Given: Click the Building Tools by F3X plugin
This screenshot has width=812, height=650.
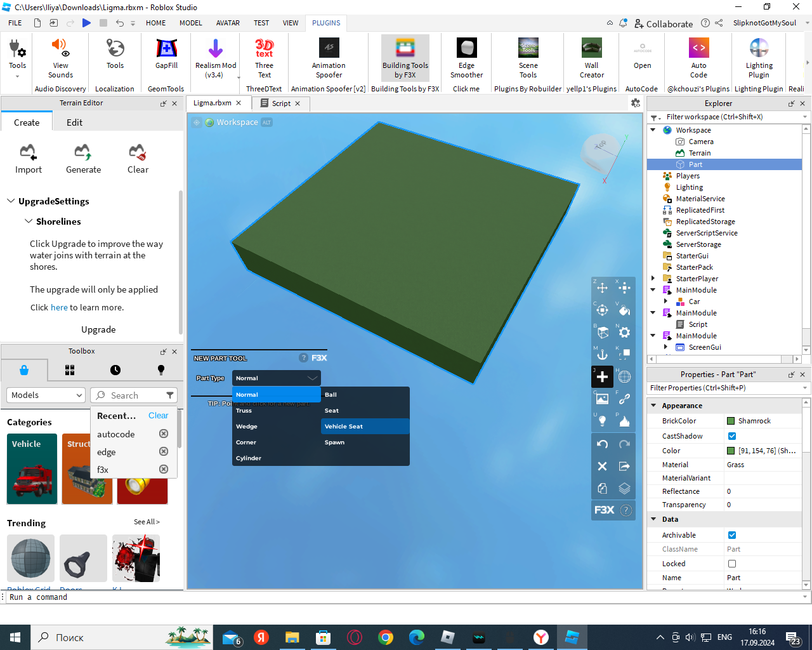Looking at the screenshot, I should [x=405, y=58].
